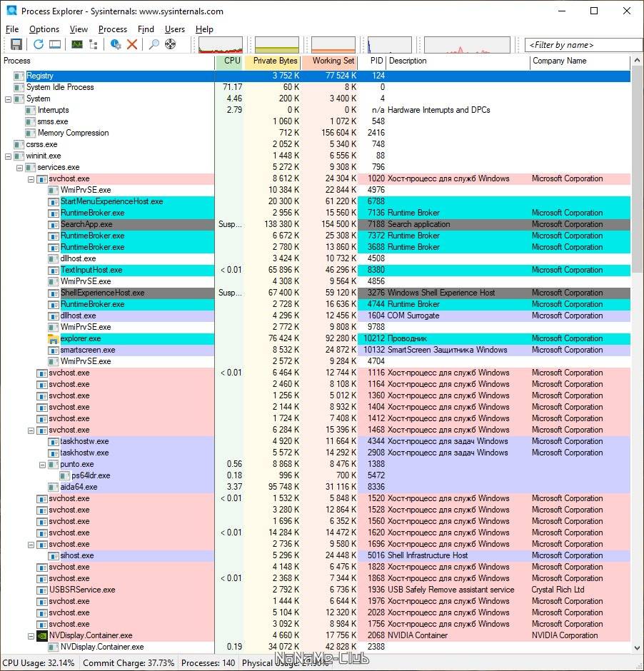Sort by the Company Name column header

[x=580, y=61]
